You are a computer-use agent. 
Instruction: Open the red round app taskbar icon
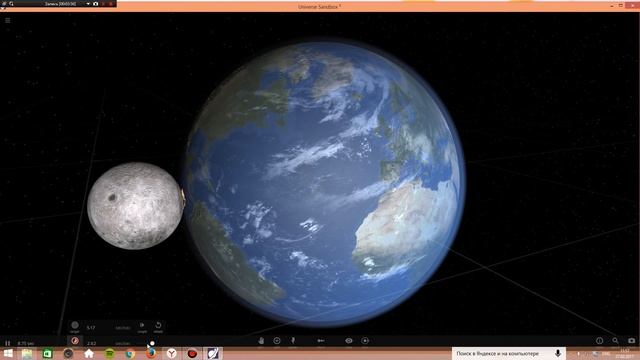192,353
